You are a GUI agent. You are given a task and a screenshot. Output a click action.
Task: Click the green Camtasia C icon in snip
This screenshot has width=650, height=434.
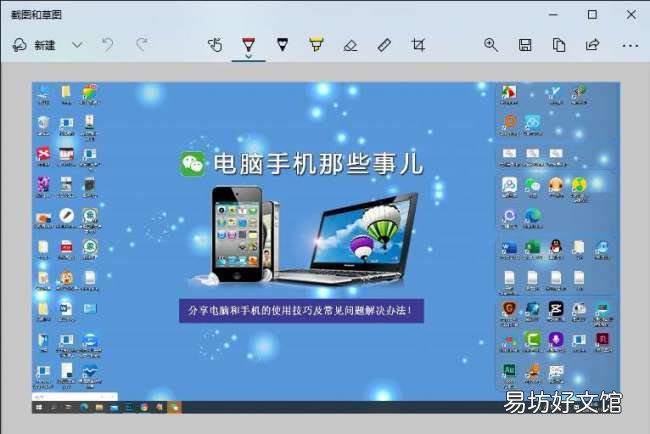point(532,339)
